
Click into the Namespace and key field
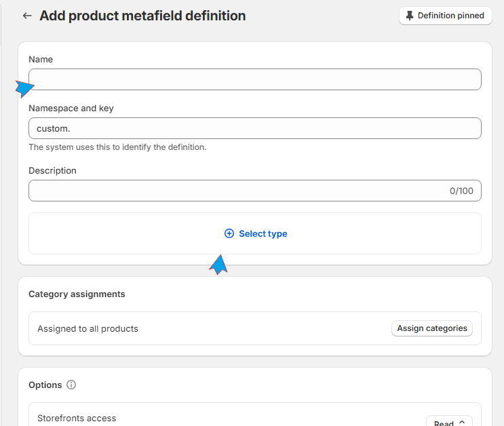[x=254, y=128]
